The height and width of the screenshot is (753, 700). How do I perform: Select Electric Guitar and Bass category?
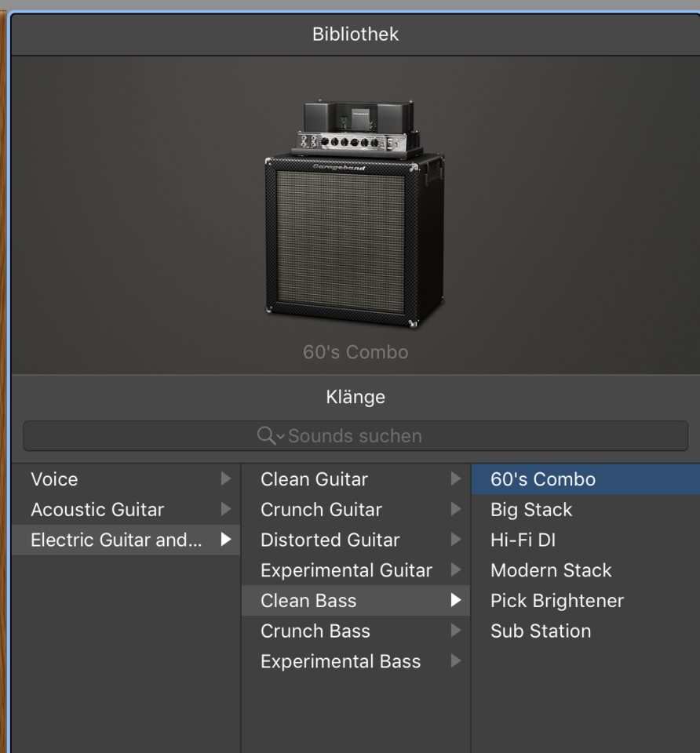(x=115, y=540)
